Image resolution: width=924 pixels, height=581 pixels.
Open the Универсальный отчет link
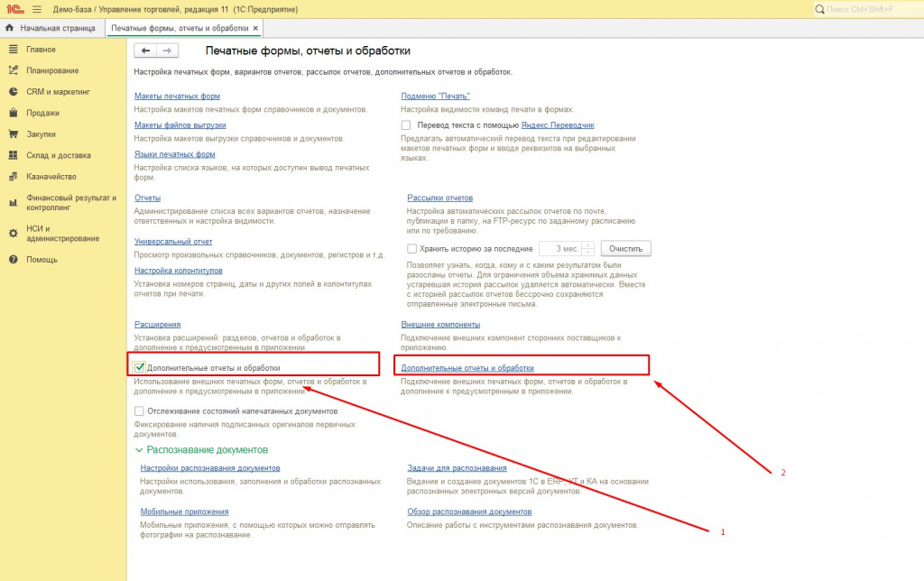(x=173, y=242)
